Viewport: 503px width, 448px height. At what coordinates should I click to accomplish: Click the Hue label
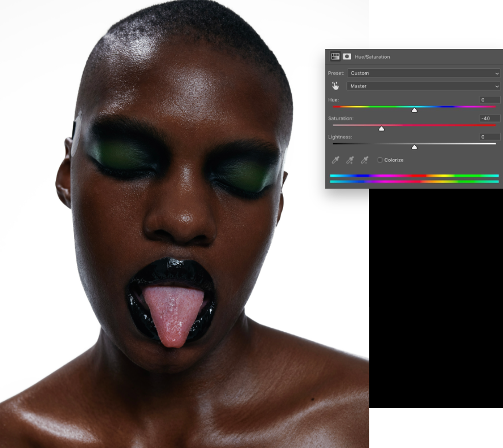[x=333, y=100]
